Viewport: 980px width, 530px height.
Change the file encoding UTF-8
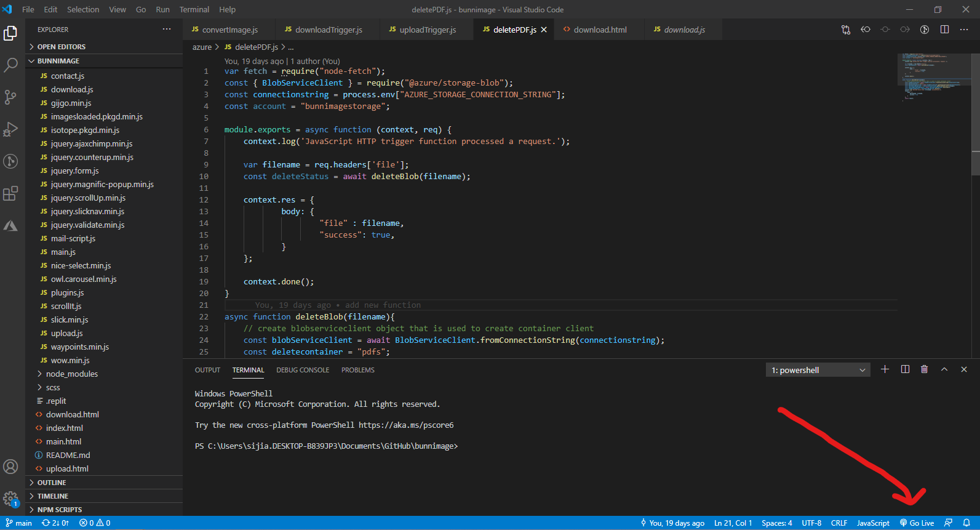[811, 523]
